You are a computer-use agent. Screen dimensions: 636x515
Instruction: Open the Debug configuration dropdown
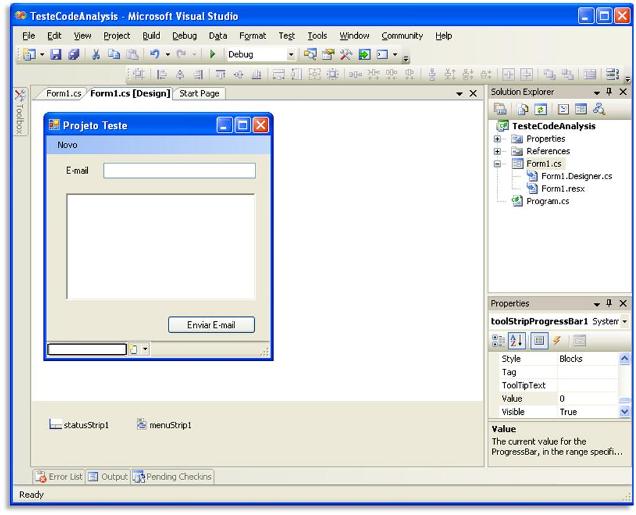tap(292, 54)
